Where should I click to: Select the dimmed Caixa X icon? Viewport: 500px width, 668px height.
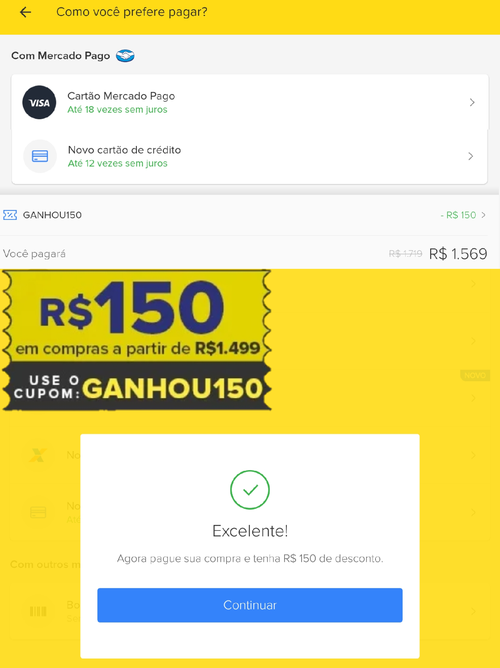[37, 455]
